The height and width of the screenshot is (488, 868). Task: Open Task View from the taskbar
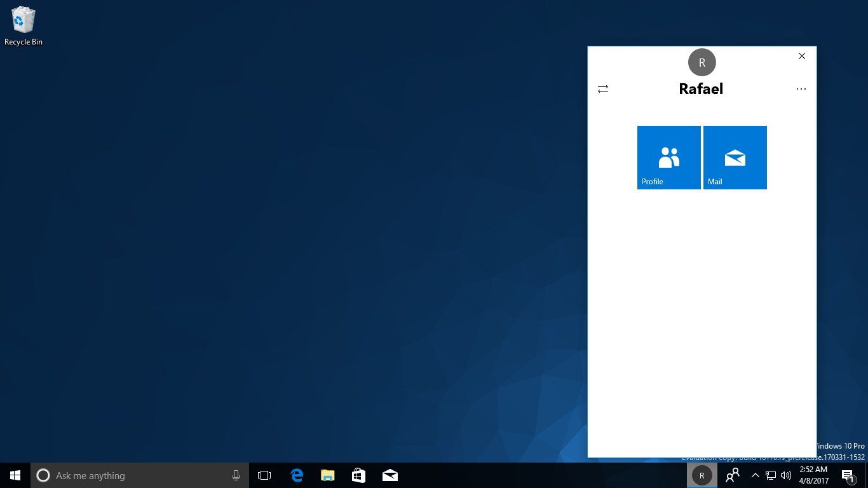click(264, 475)
